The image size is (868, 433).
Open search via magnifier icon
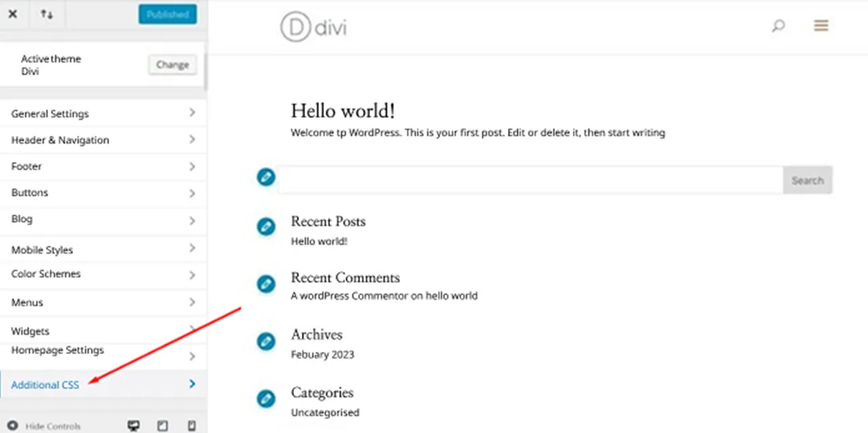(x=778, y=26)
